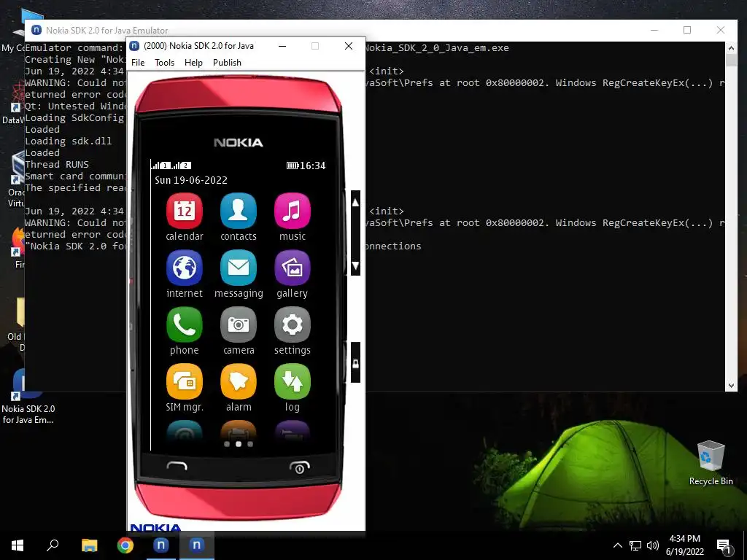747x560 pixels.
Task: Select the first page indicator dot
Action: pyautogui.click(x=227, y=444)
